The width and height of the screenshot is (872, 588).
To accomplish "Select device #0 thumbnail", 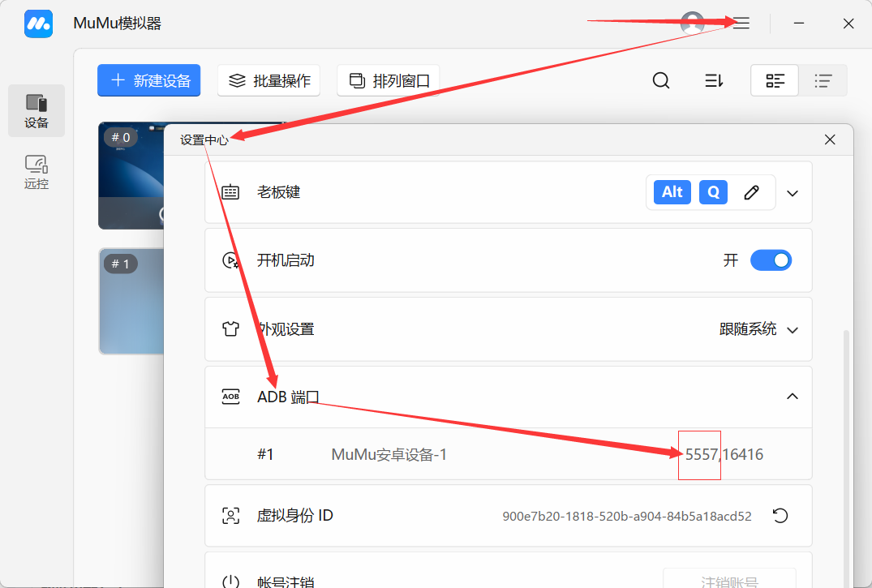I will pyautogui.click(x=131, y=176).
